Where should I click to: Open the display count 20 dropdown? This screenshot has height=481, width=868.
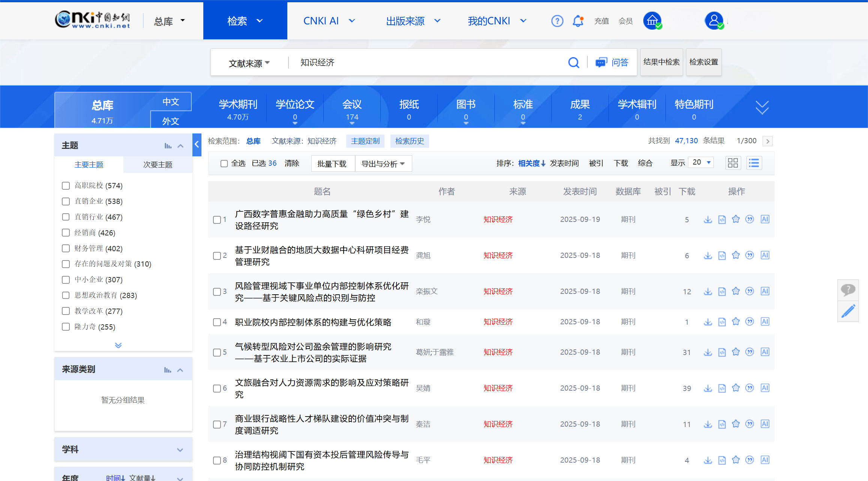pyautogui.click(x=701, y=162)
